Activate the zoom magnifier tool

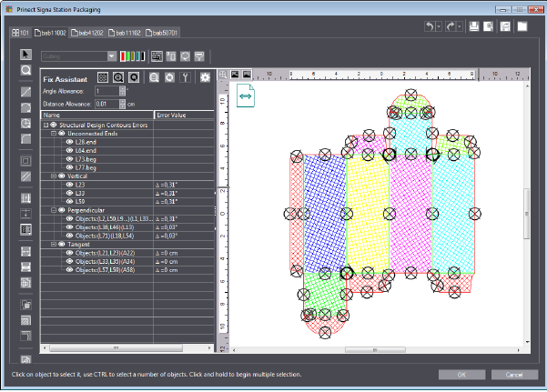25,69
